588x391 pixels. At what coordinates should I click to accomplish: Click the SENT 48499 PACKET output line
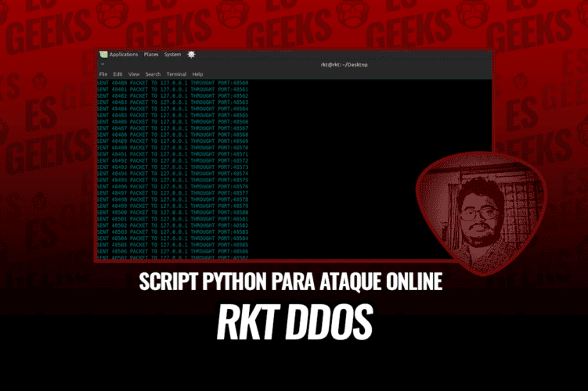pos(172,206)
